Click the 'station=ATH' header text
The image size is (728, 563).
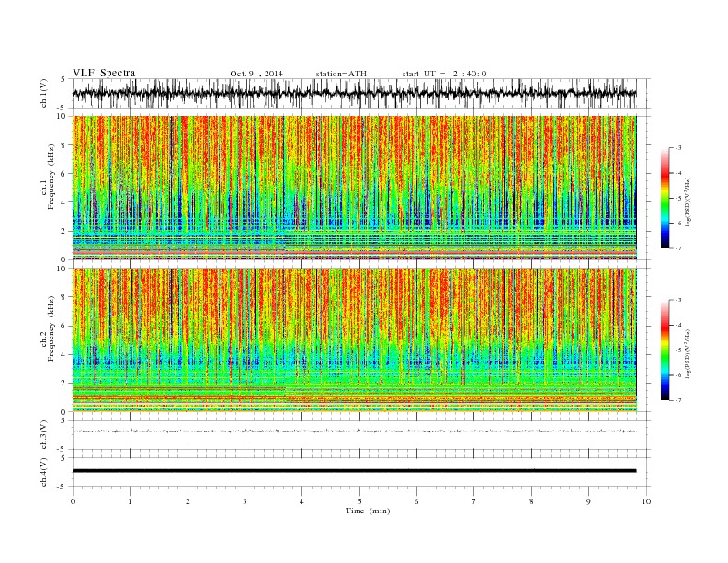pyautogui.click(x=341, y=74)
